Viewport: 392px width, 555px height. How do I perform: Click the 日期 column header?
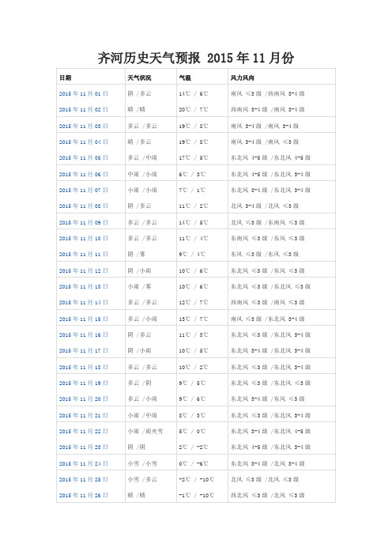coord(65,77)
